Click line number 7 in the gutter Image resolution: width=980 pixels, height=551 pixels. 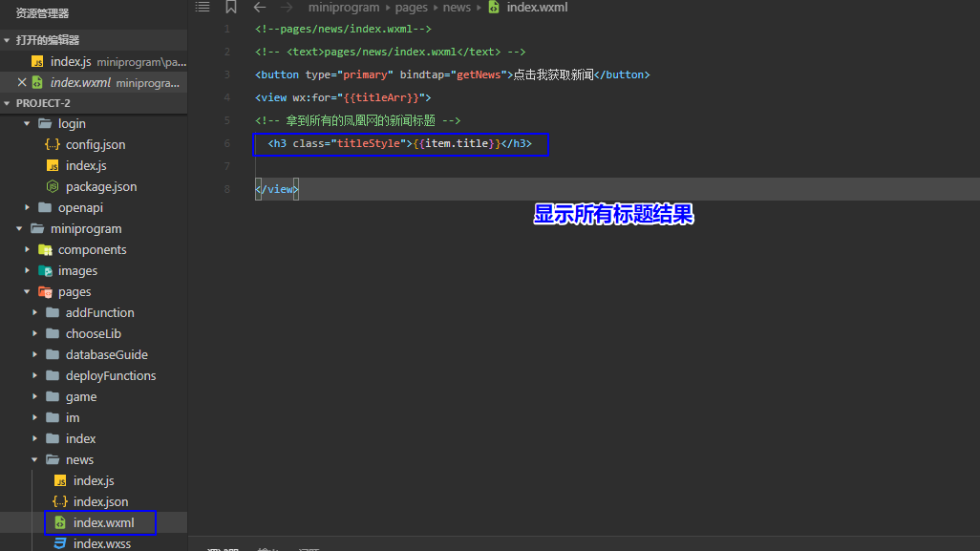[227, 166]
